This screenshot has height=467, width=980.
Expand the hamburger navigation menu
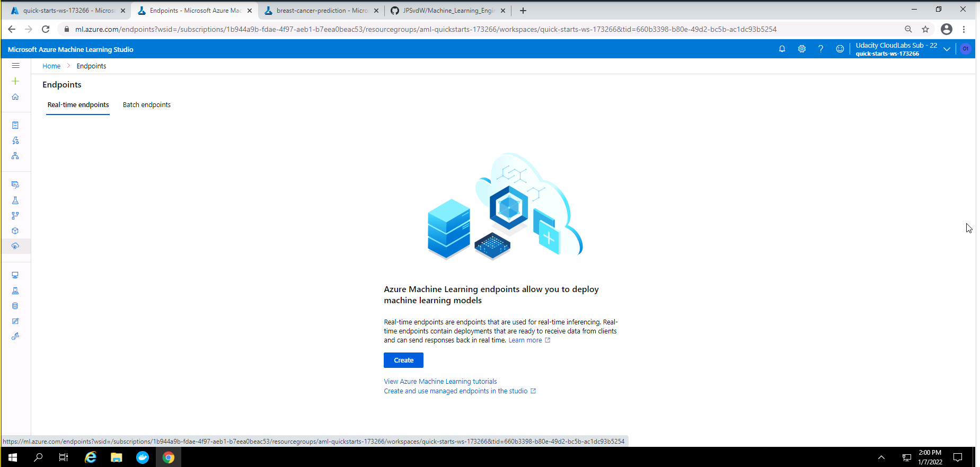(15, 66)
